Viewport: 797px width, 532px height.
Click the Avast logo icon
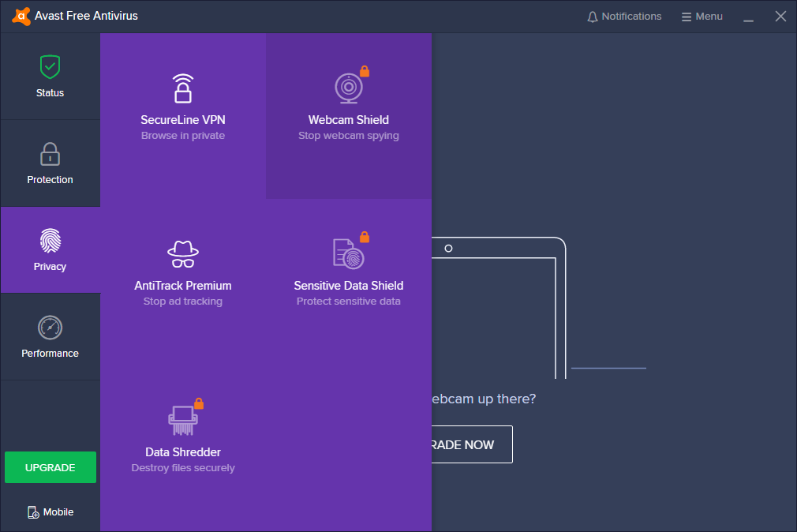[21, 17]
